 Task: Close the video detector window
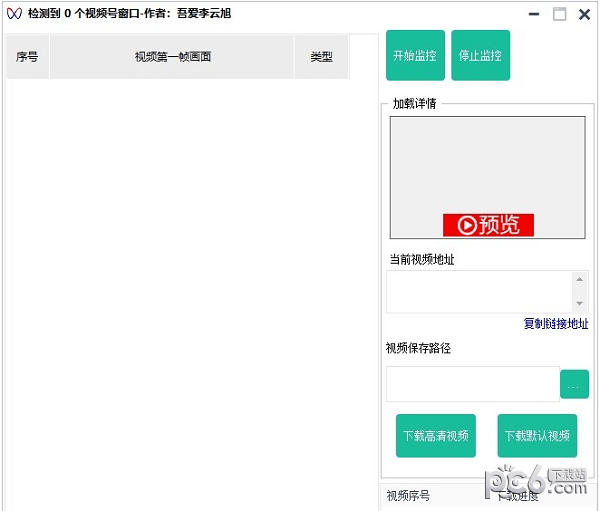pos(584,15)
